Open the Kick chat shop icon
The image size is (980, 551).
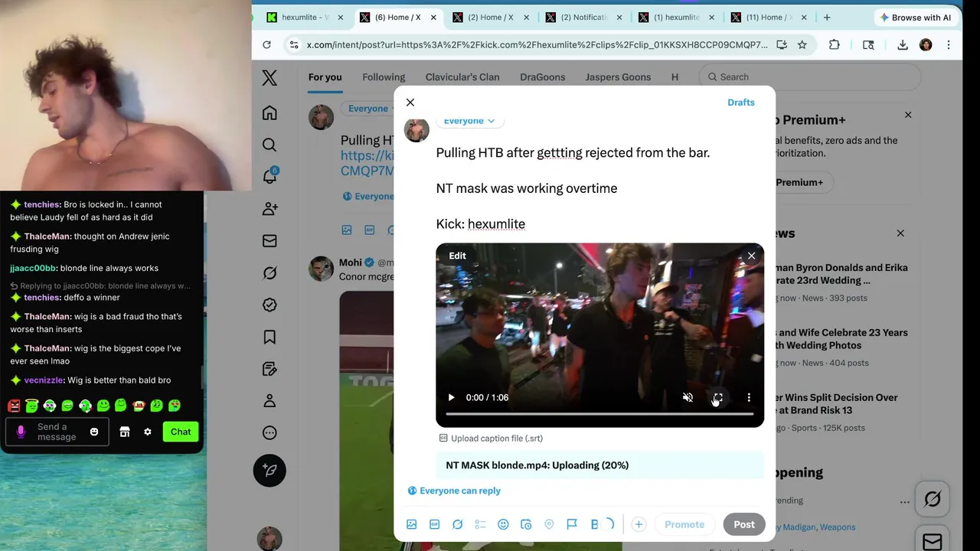(x=125, y=432)
